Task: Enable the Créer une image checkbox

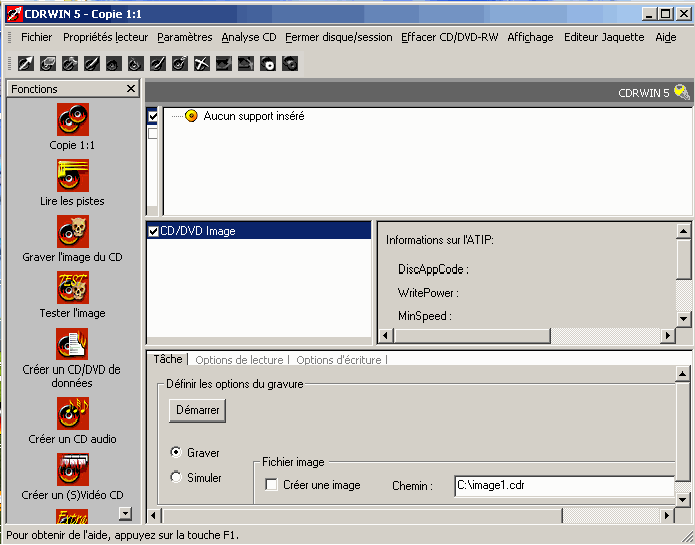Action: point(271,484)
